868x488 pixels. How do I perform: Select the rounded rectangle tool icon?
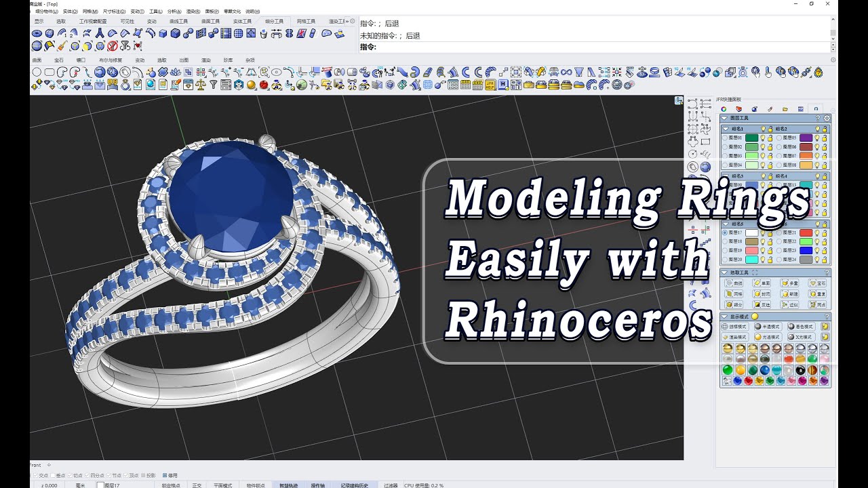pyautogui.click(x=50, y=71)
